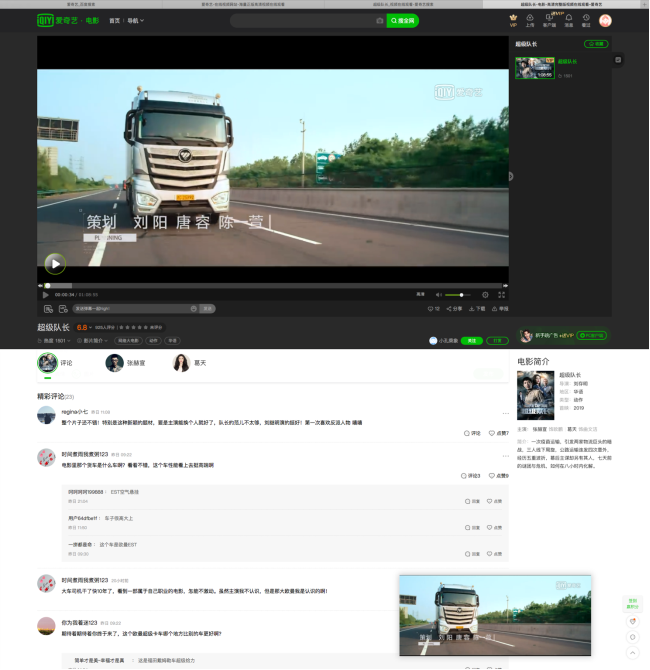Click the small play button in control bar

(x=46, y=295)
